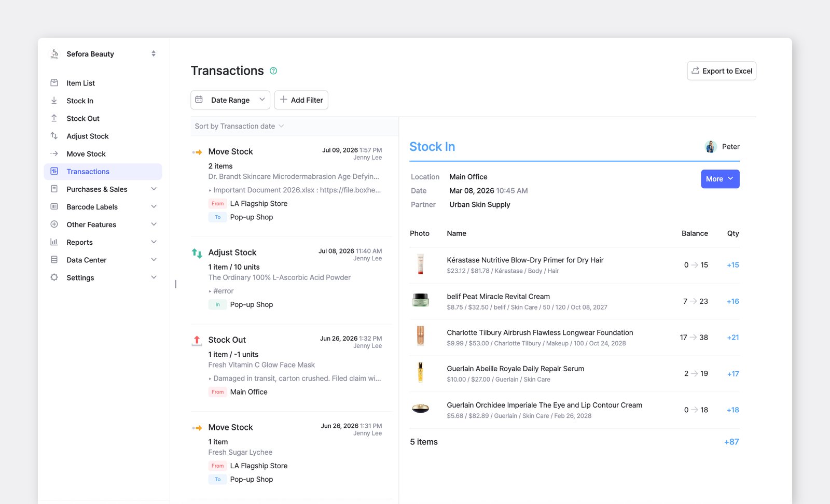Click the Settings gear icon
The image size is (830, 504).
click(x=54, y=277)
